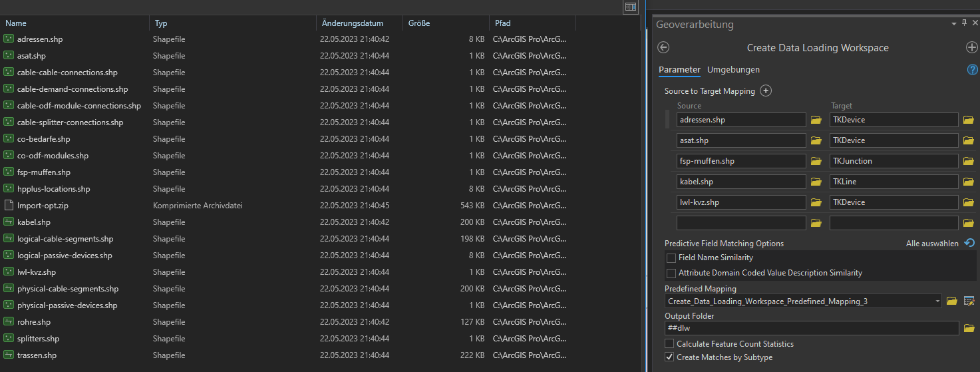Browse for the Output Folder
This screenshot has height=372, width=980.
point(969,328)
